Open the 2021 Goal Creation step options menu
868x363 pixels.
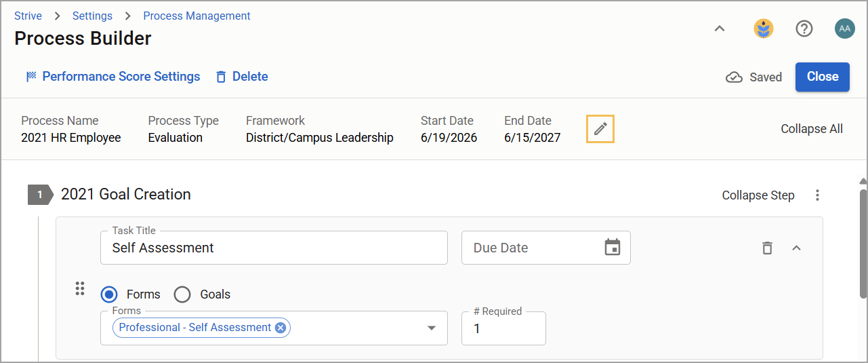(x=817, y=195)
